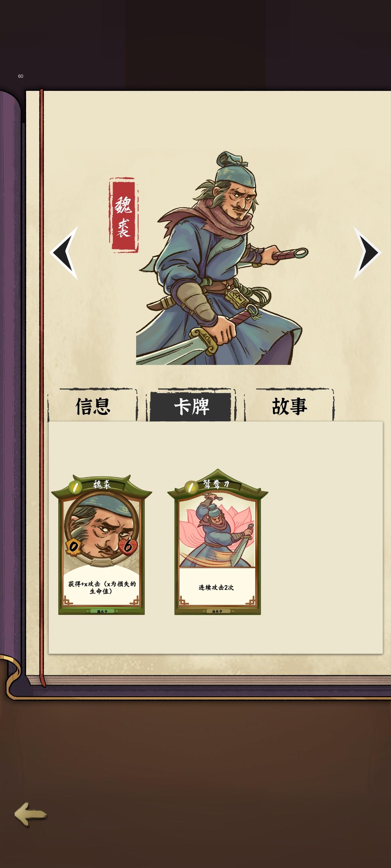The width and height of the screenshot is (391, 868).
Task: Go to next character with right arrow
Action: (x=367, y=252)
